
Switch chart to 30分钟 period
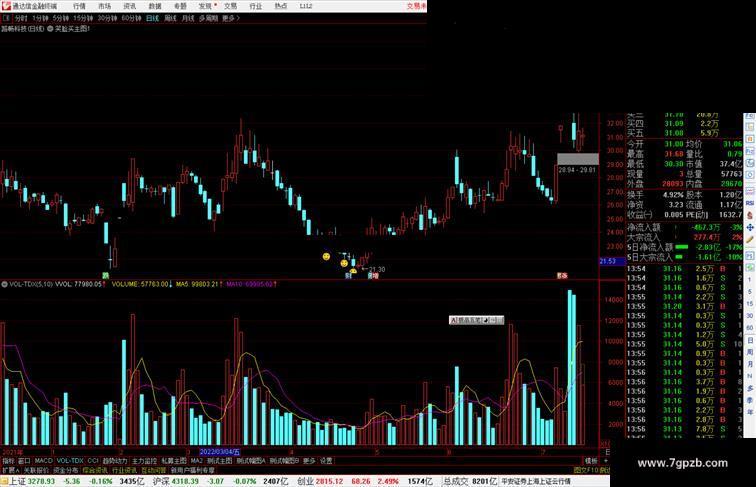pyautogui.click(x=107, y=18)
